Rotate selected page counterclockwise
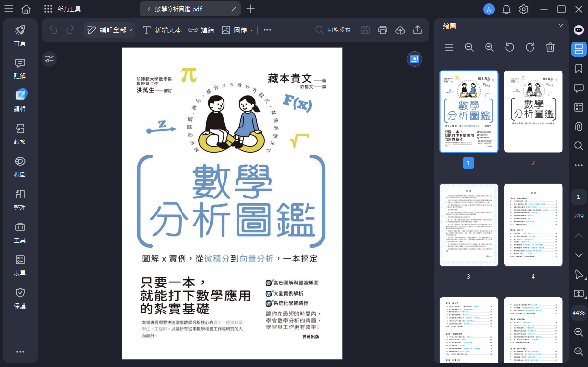This screenshot has height=367, width=588. (x=510, y=47)
